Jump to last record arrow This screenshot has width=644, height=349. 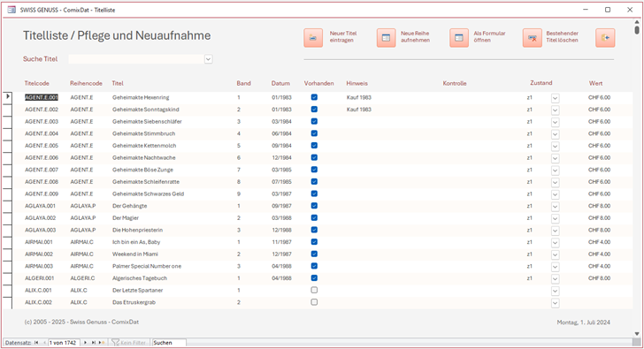point(93,343)
